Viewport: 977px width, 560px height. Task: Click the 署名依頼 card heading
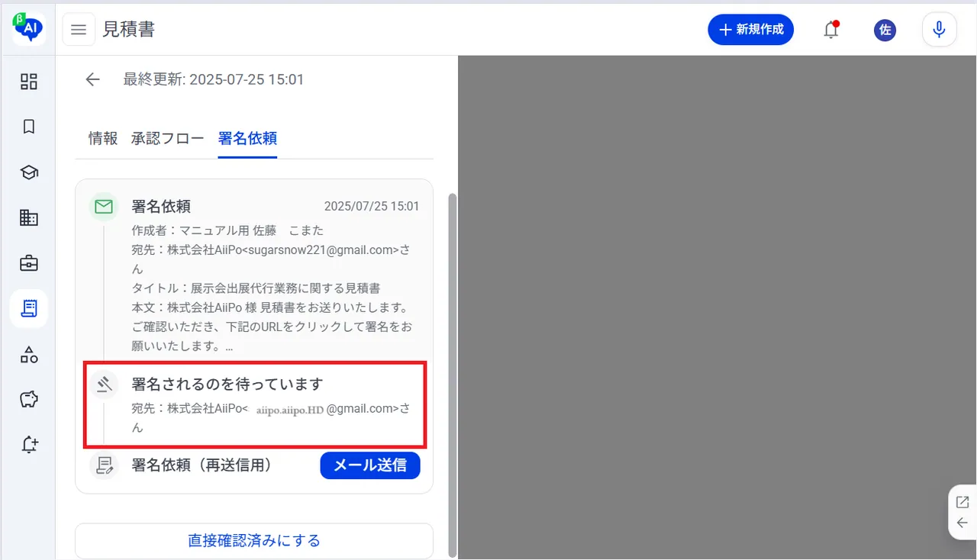[161, 206]
